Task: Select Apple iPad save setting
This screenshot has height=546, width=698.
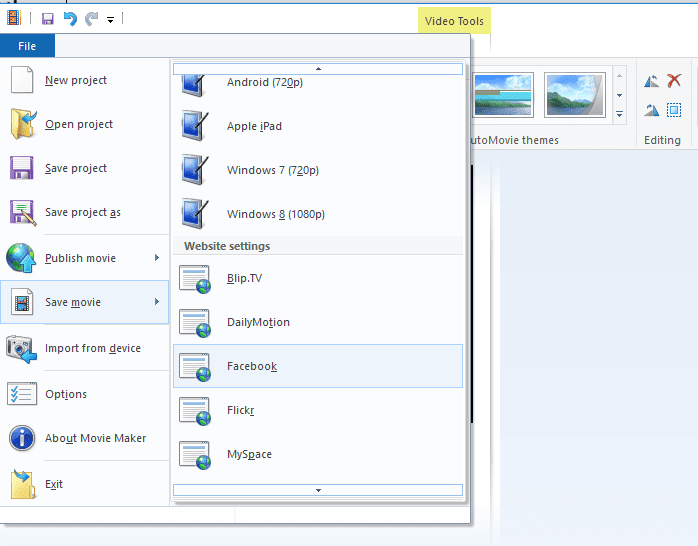Action: 318,126
